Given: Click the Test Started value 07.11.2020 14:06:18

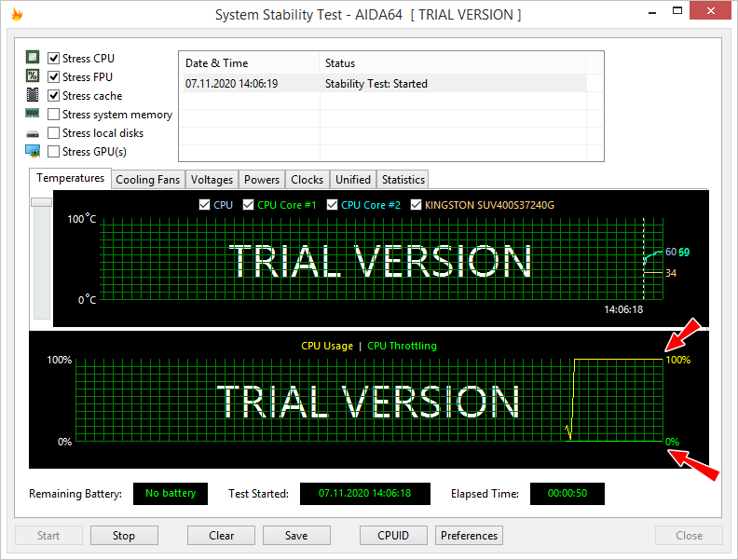Looking at the screenshot, I should (x=364, y=493).
